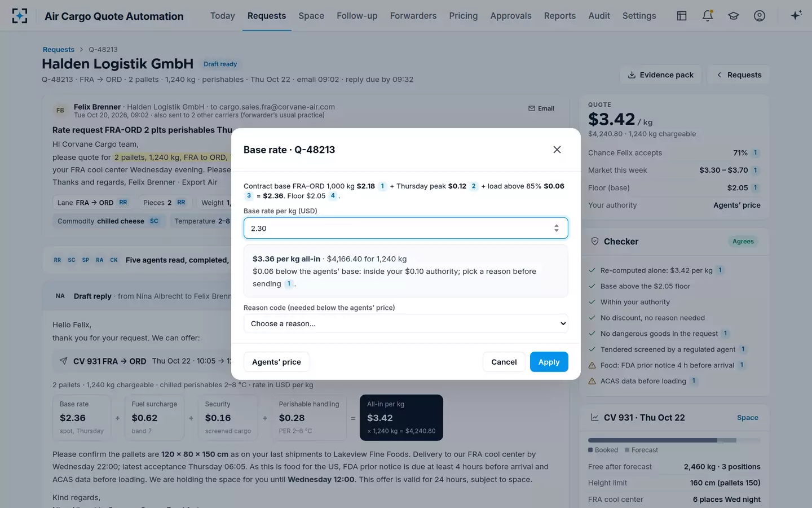Click citation badge 2 after Thursday peak
The height and width of the screenshot is (508, 812).
tap(474, 186)
